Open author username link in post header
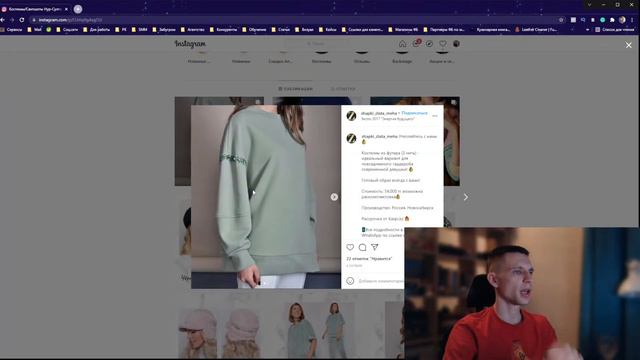Screen dimensions: 640x360 coord(379,113)
